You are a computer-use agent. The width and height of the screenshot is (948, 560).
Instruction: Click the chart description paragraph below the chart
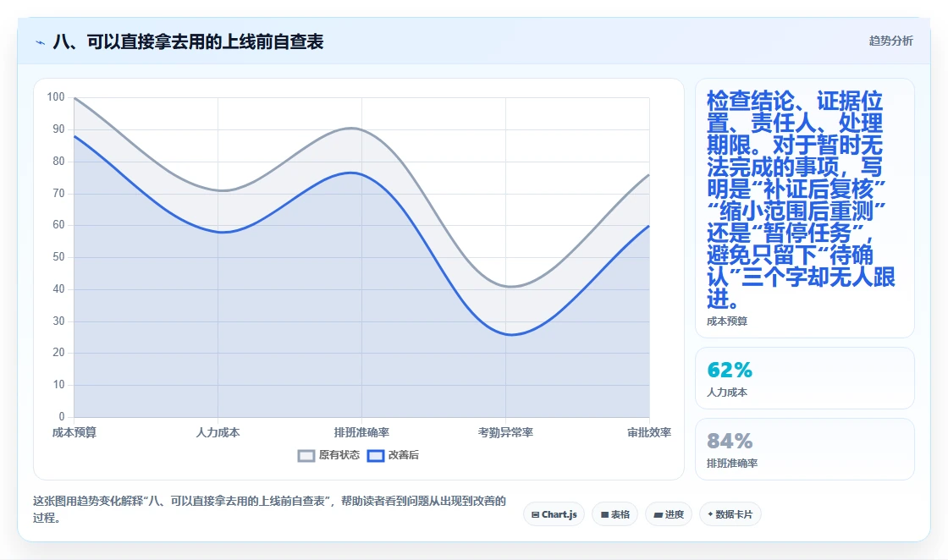point(269,509)
